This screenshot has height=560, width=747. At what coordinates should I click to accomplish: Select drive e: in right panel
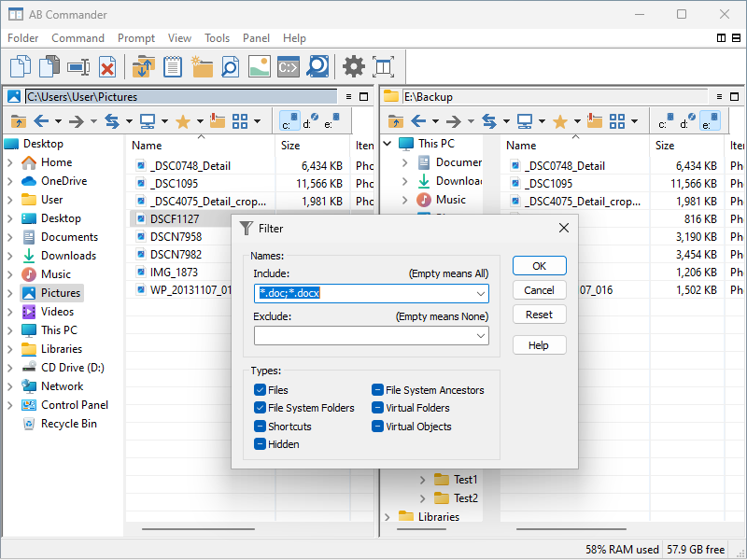click(x=711, y=121)
